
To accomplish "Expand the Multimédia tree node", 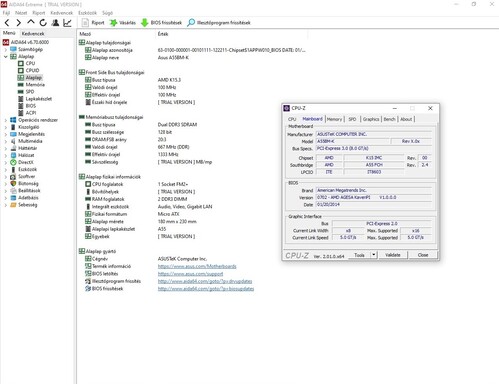I will pyautogui.click(x=5, y=141).
